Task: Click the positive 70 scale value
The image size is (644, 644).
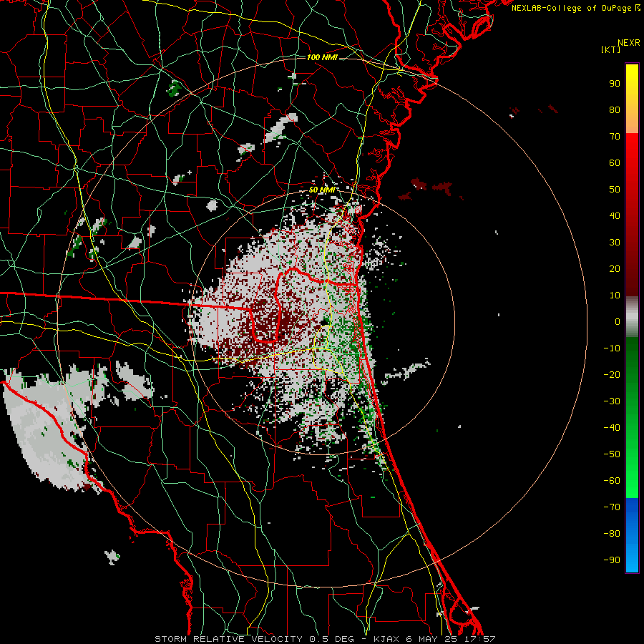Action: click(x=615, y=137)
